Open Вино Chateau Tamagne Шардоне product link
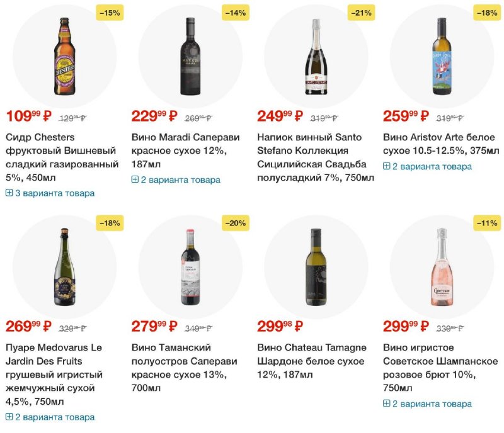 pos(311,361)
